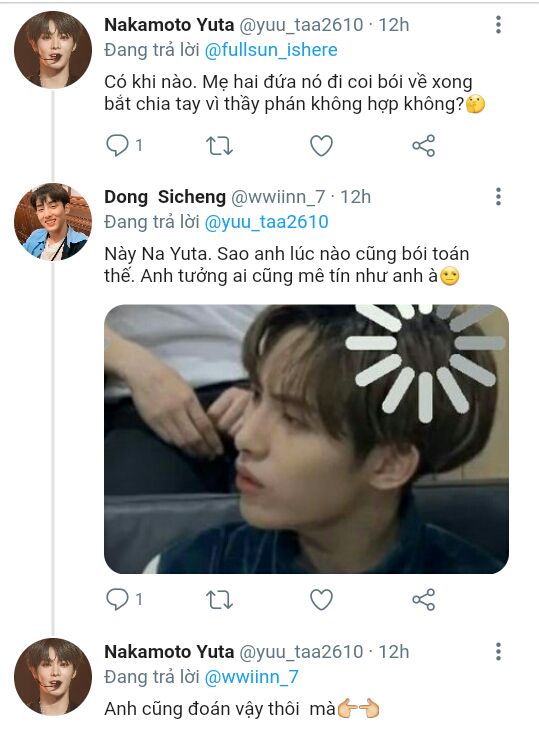
Task: Like Nakamoto Yuta's first tweet
Action: point(322,145)
